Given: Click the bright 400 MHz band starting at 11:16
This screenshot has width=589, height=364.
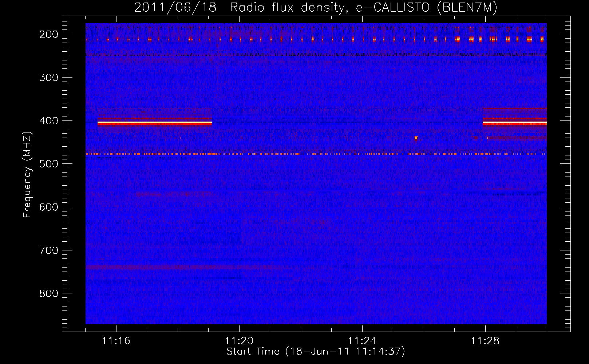Looking at the screenshot, I should click(155, 123).
